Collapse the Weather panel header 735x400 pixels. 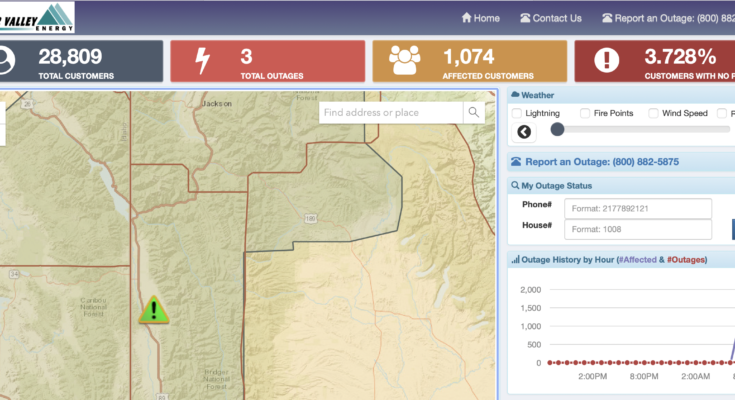[x=620, y=95]
